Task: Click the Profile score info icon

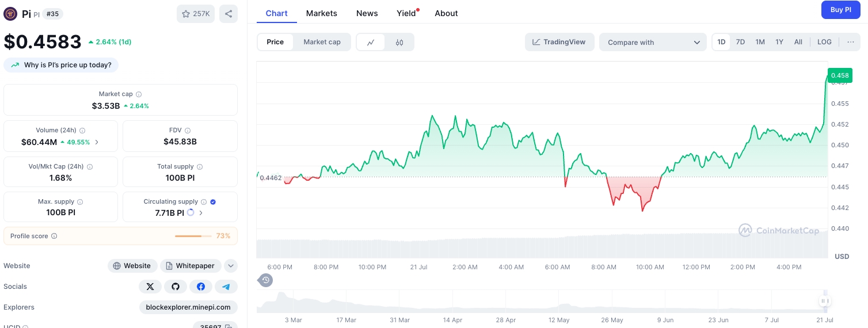Action: pos(54,236)
